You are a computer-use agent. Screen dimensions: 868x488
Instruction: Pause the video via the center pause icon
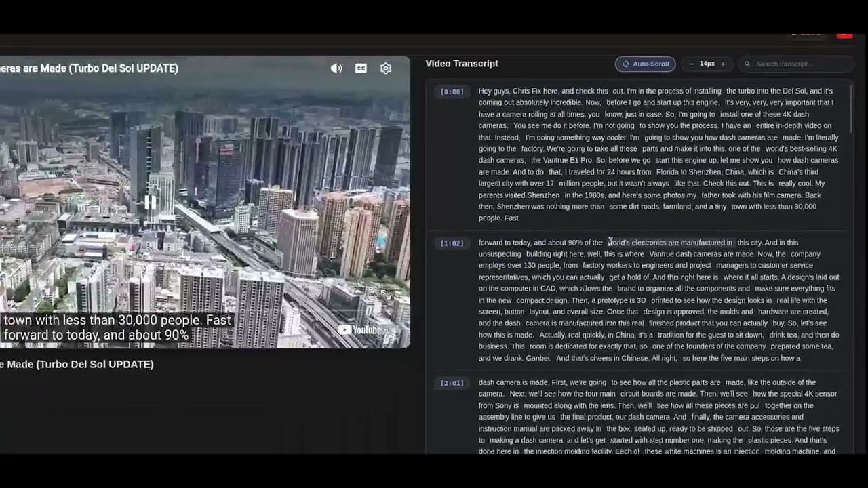tap(151, 202)
